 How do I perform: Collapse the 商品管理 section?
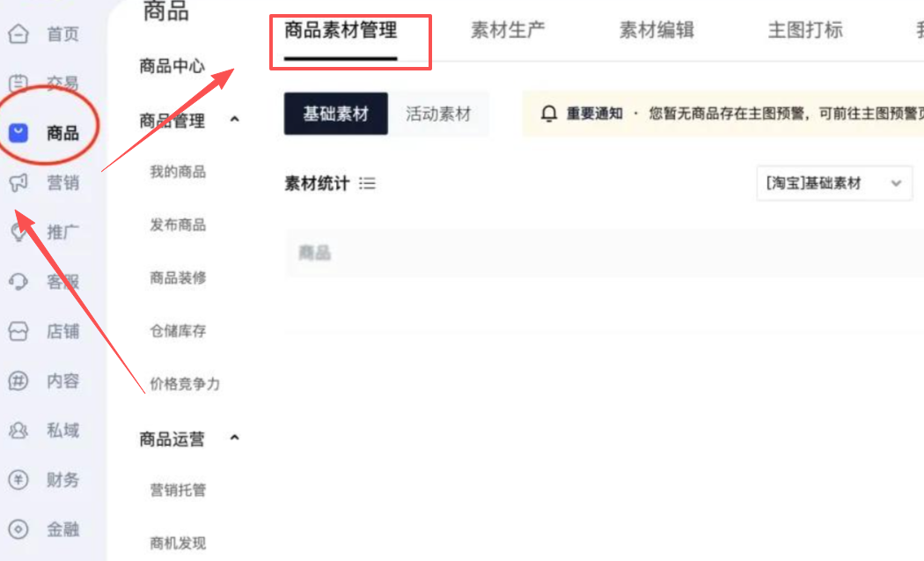pos(235,120)
